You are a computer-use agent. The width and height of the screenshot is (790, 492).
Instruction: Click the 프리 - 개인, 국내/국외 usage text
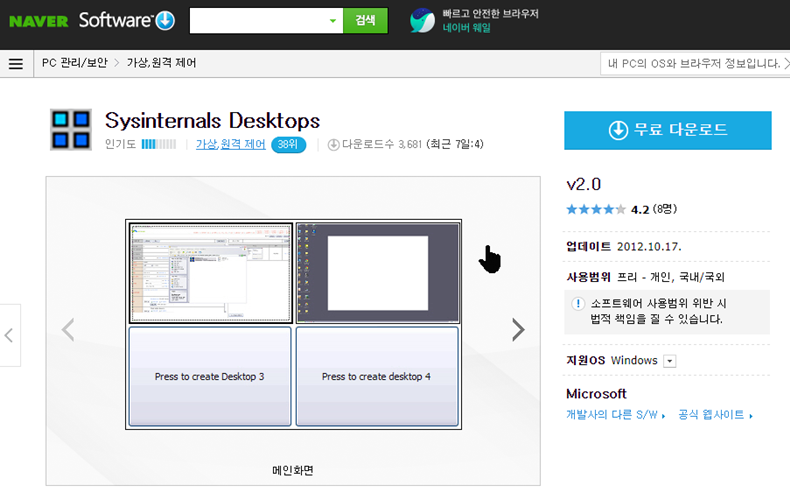[671, 277]
